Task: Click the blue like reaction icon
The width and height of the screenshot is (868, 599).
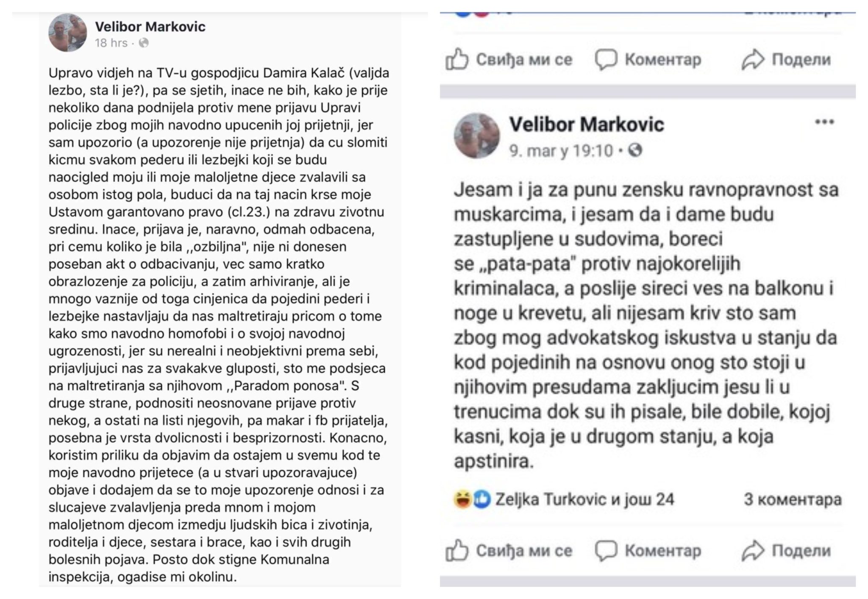Action: 481,499
